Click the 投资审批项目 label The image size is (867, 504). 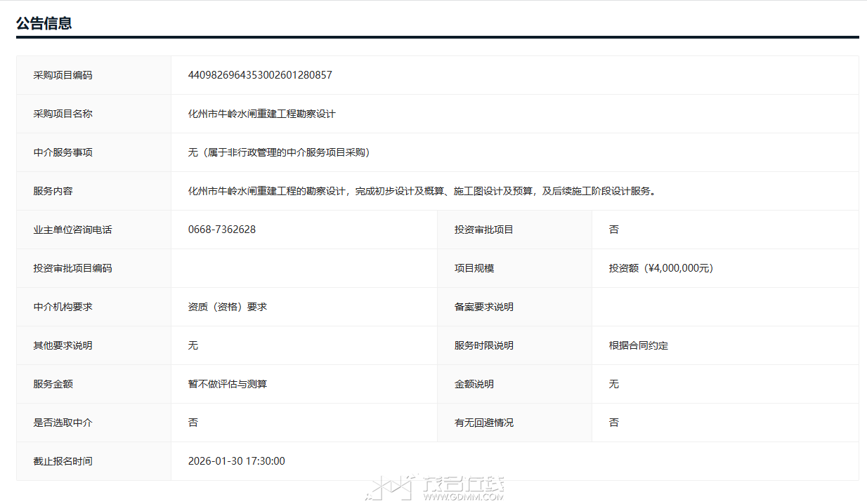[x=483, y=230]
